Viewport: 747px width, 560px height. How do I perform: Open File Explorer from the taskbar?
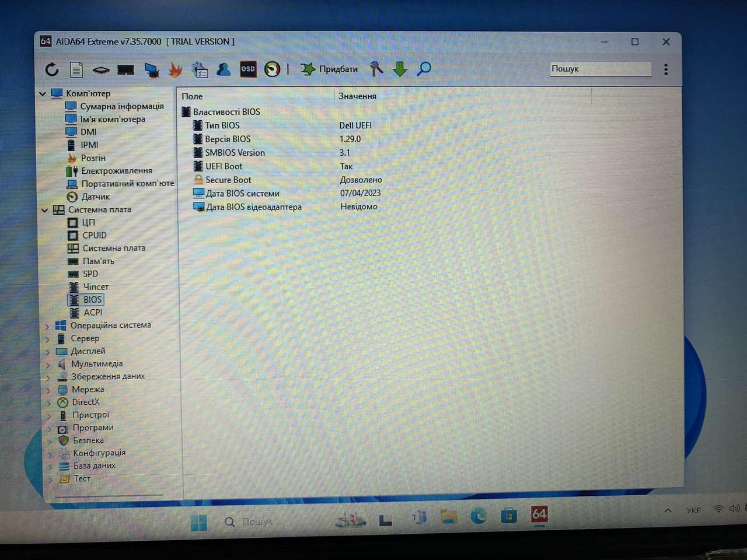click(449, 516)
